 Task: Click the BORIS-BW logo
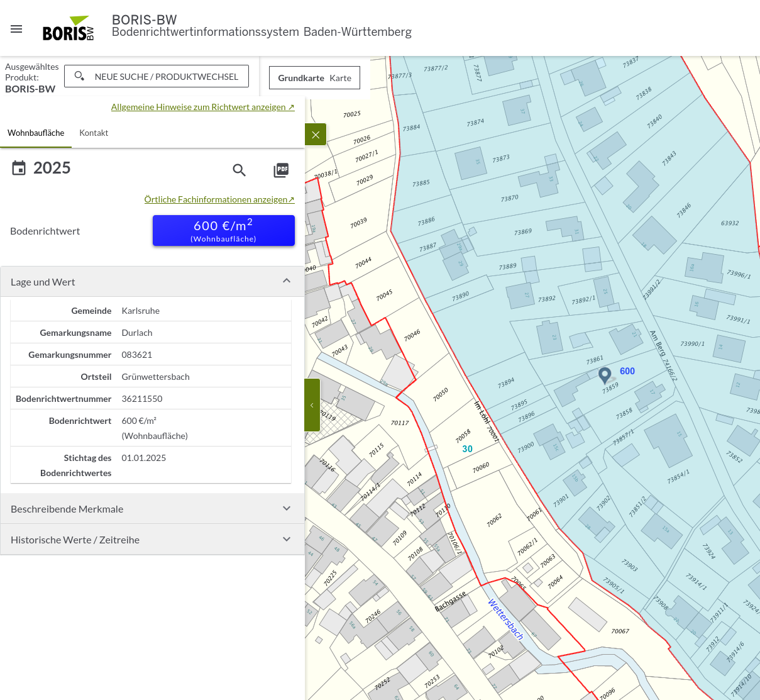[68, 29]
